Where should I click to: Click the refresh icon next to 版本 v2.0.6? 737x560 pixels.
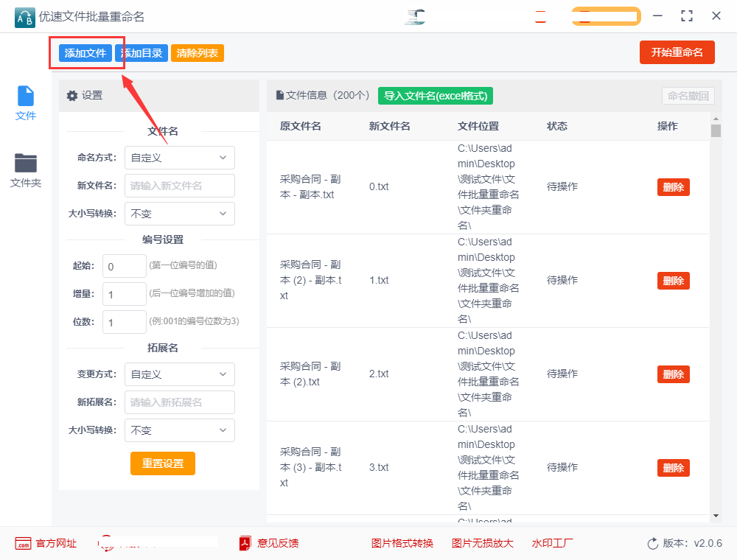point(653,543)
